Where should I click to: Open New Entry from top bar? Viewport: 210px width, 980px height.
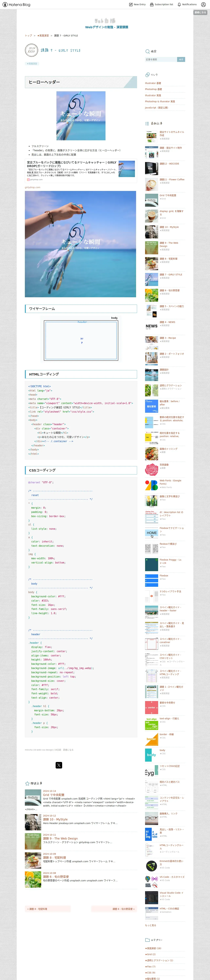[x=137, y=5]
